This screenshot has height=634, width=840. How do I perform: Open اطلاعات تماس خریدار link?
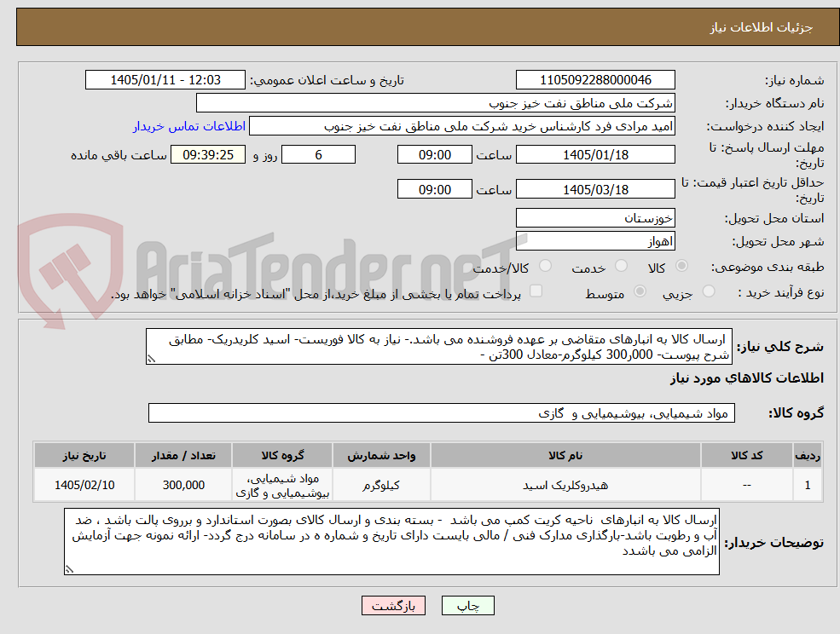point(189,126)
